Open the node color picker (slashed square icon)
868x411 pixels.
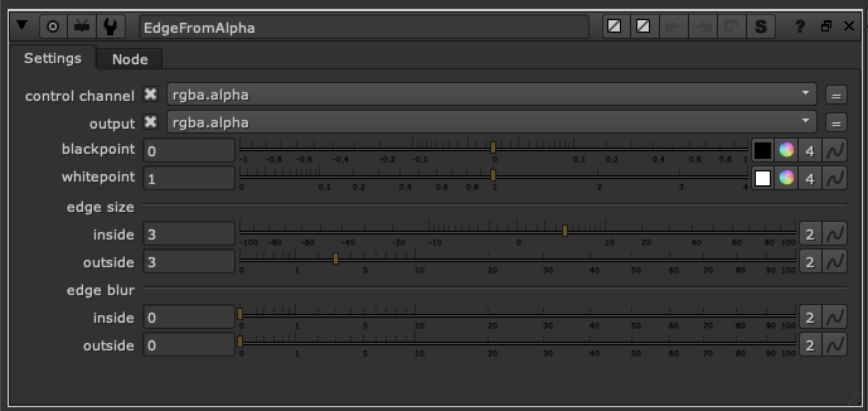click(614, 26)
